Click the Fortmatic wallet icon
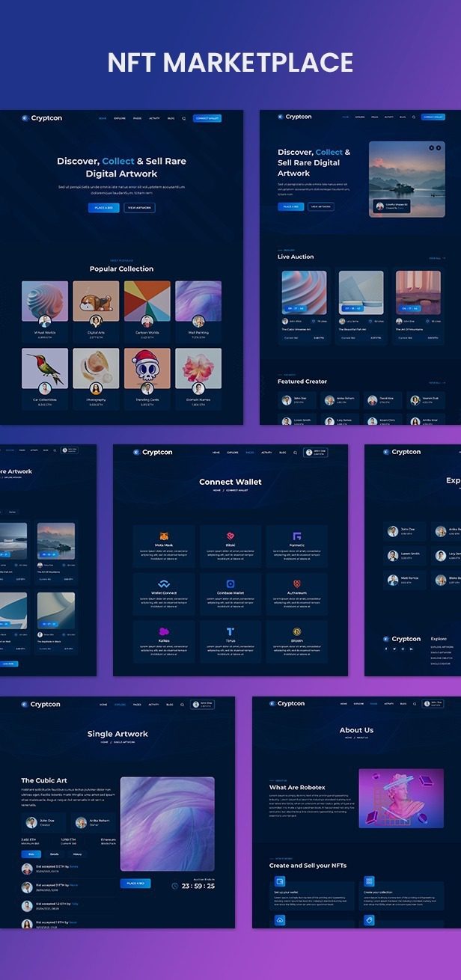461x980 pixels. click(x=297, y=536)
